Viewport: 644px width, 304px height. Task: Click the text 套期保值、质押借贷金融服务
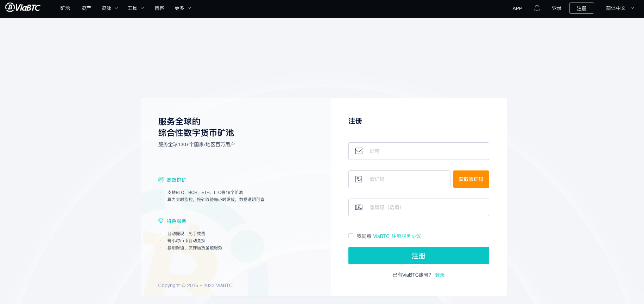coord(195,248)
